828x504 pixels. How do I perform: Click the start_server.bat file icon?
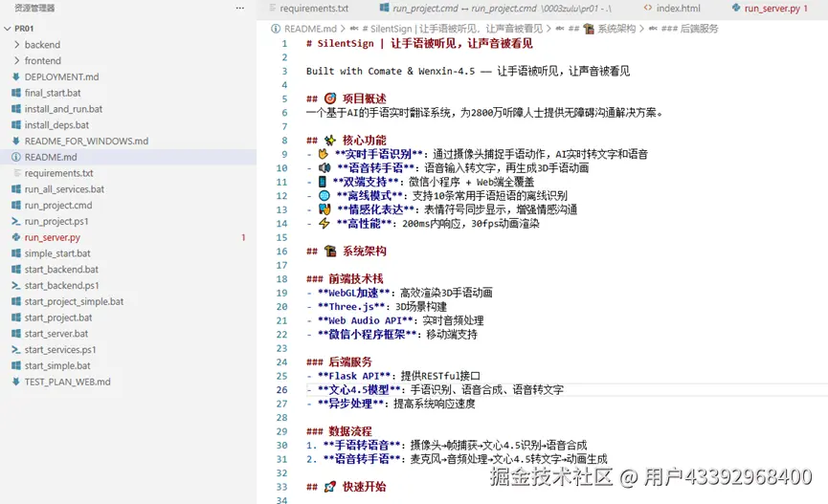16,334
